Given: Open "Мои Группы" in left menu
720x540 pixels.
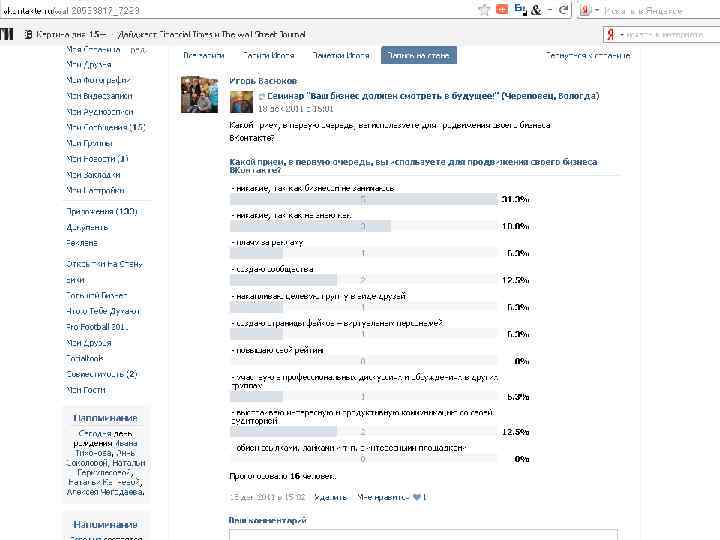Looking at the screenshot, I should pyautogui.click(x=89, y=143).
